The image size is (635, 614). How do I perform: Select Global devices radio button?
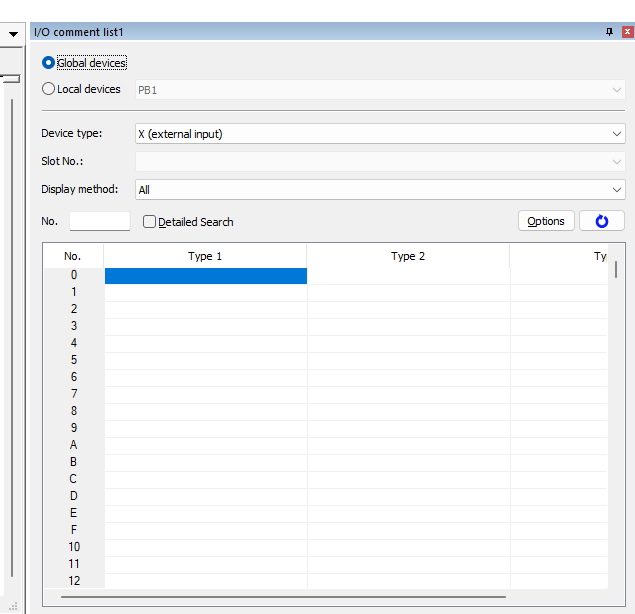tap(48, 63)
